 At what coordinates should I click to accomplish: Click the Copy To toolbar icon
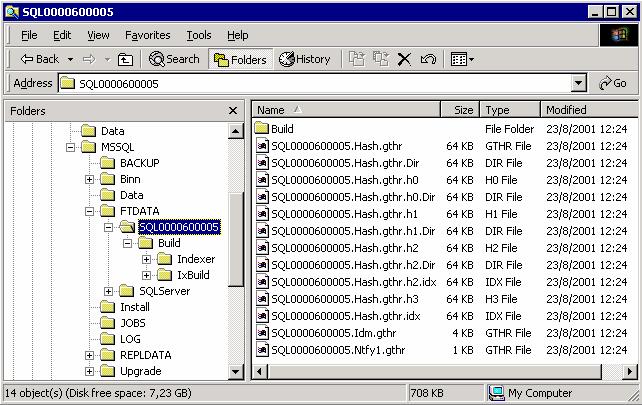click(x=380, y=59)
